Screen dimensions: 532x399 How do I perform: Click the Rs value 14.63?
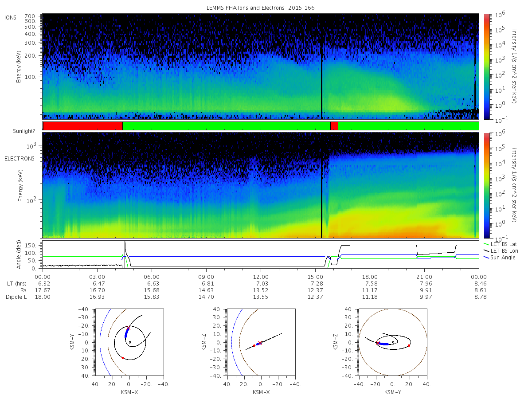(x=206, y=290)
